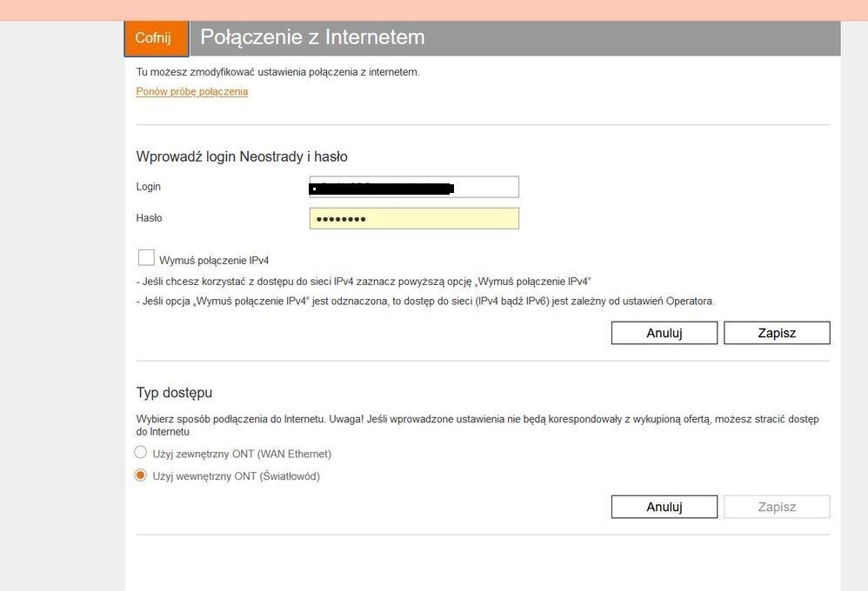Select the external ONT (WAN Ethernet) radio button
Image resolution: width=868 pixels, height=591 pixels.
tap(141, 453)
